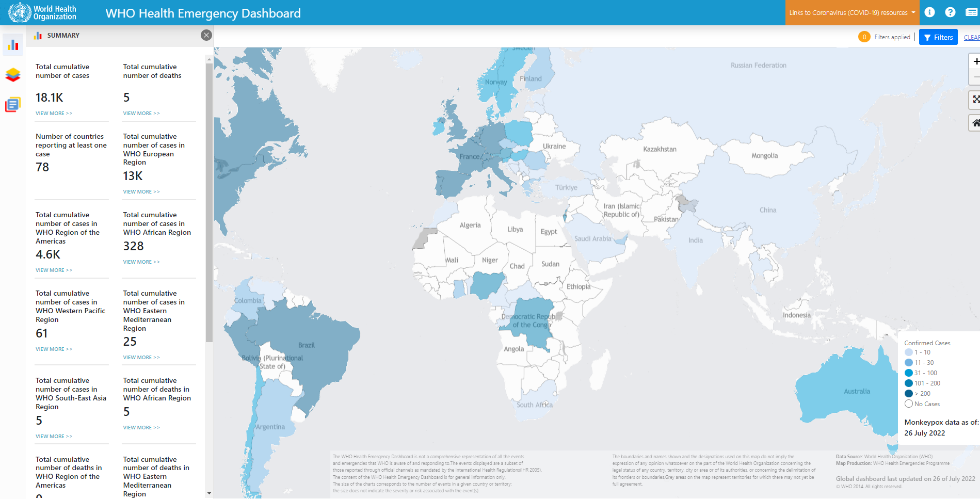Close the Summary panel
This screenshot has width=980, height=499.
206,35
